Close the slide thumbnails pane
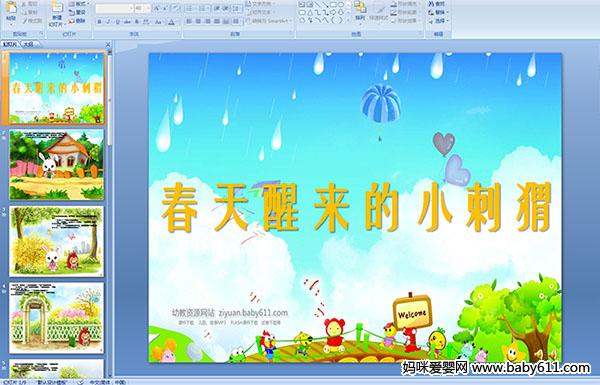600x385 pixels. coord(108,44)
